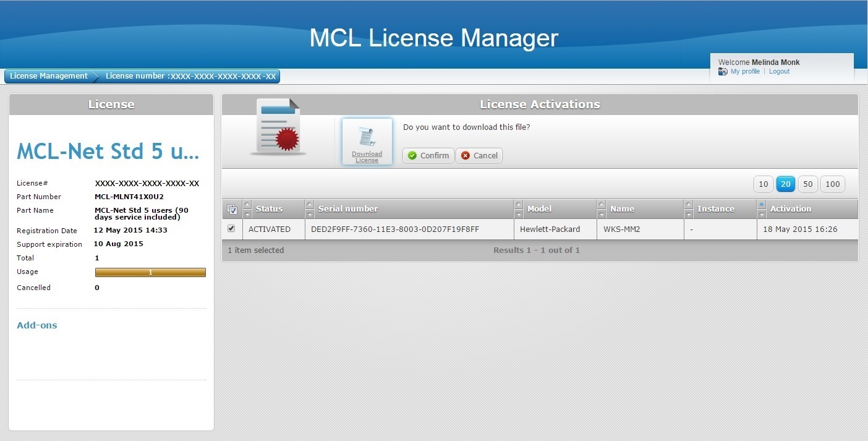Viewport: 868px width, 441px height.
Task: Toggle select-all checkbox in table header
Action: [x=232, y=209]
